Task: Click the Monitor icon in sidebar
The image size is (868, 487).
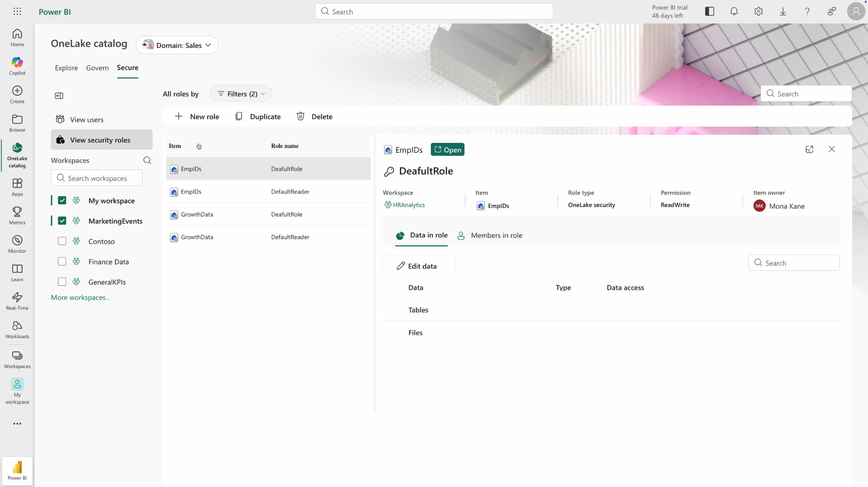Action: click(17, 244)
